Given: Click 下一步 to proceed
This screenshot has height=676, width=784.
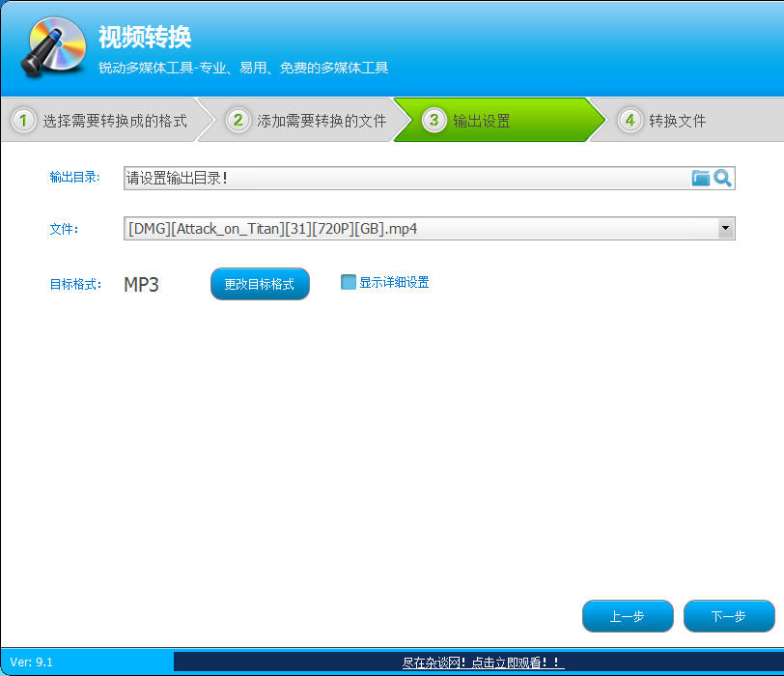Looking at the screenshot, I should coord(730,616).
